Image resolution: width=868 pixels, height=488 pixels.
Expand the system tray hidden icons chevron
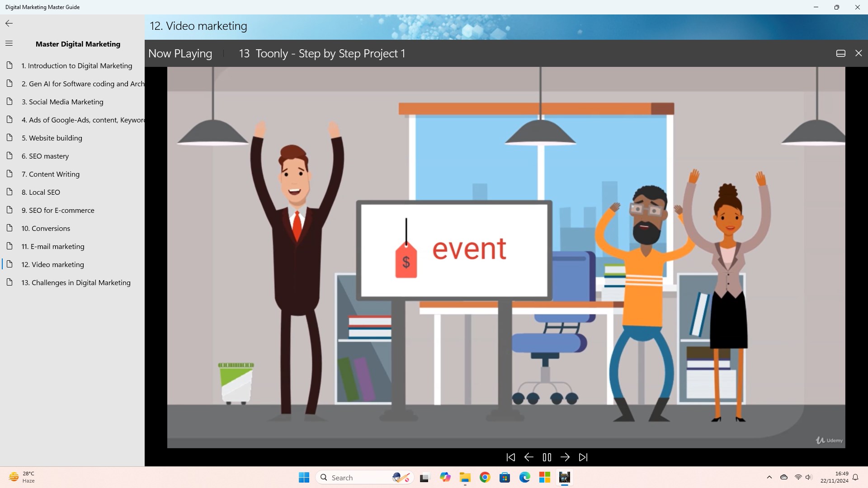tap(769, 477)
